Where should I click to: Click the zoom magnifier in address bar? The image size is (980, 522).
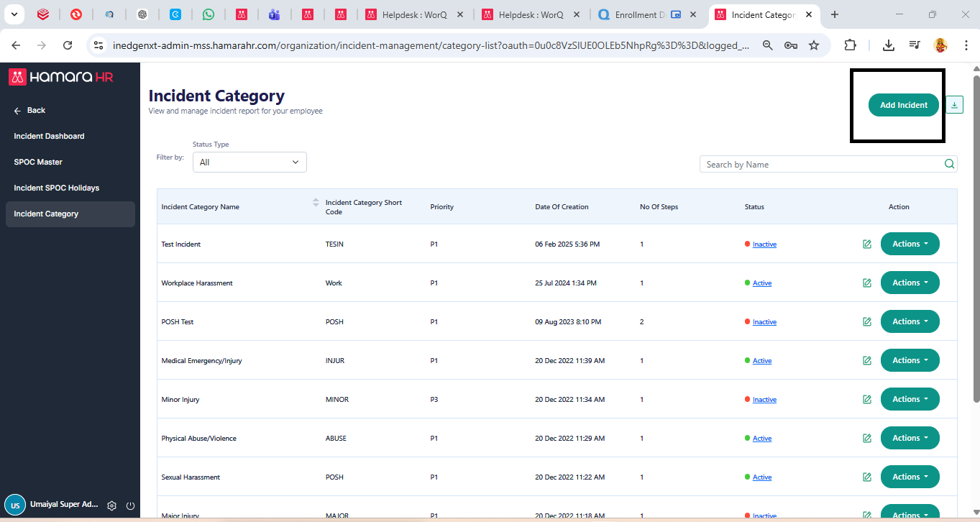point(768,45)
